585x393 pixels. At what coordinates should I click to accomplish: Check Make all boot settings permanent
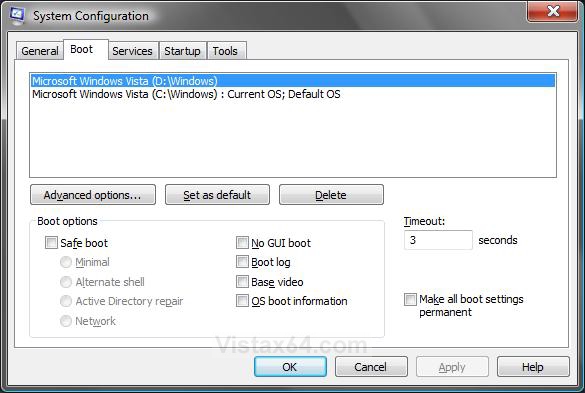pos(410,299)
